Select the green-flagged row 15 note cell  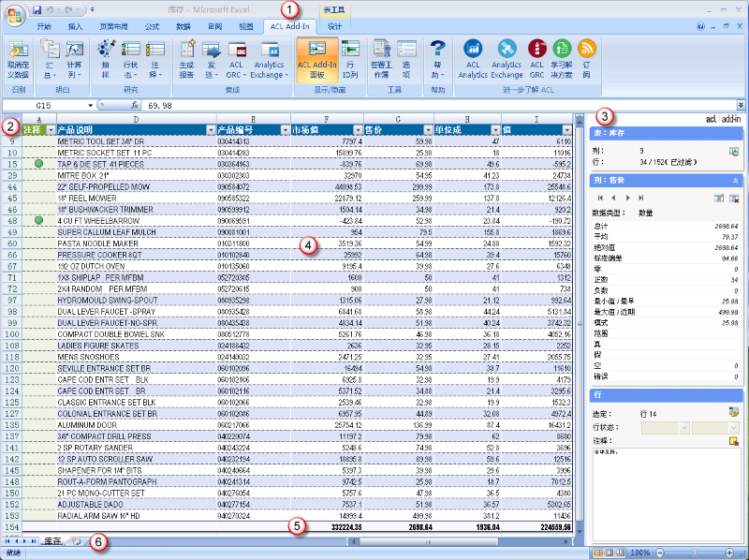click(x=38, y=163)
